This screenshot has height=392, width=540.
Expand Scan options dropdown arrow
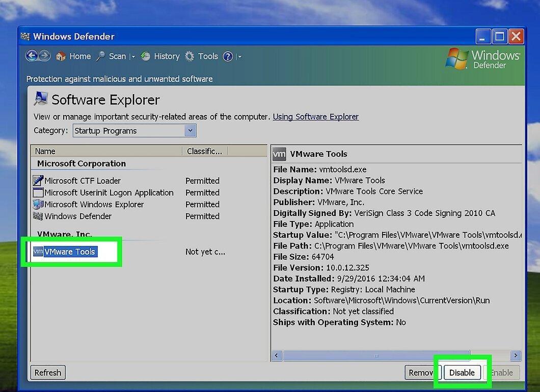133,57
